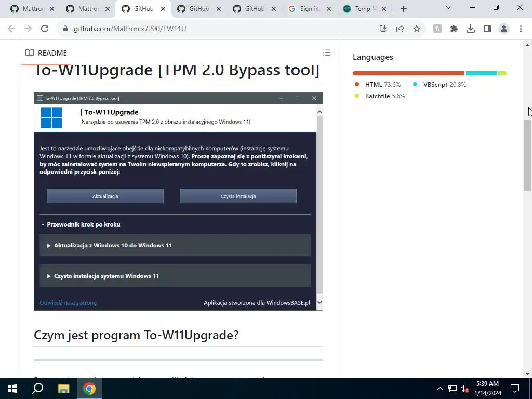The image size is (532, 399).
Task: Go forward in browser history
Action: 28,29
